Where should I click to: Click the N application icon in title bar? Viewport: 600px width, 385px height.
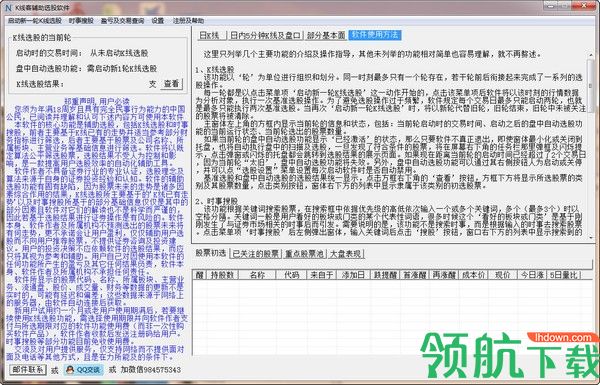pyautogui.click(x=9, y=8)
